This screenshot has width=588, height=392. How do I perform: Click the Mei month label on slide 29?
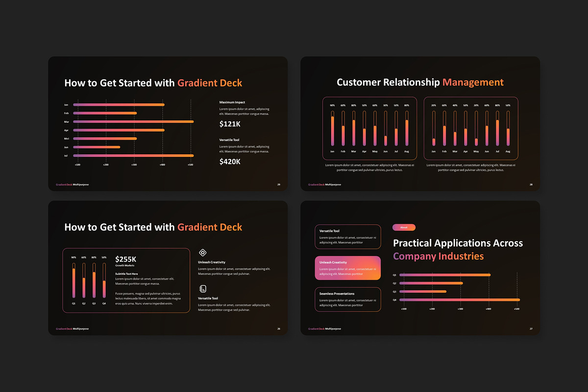tap(66, 139)
